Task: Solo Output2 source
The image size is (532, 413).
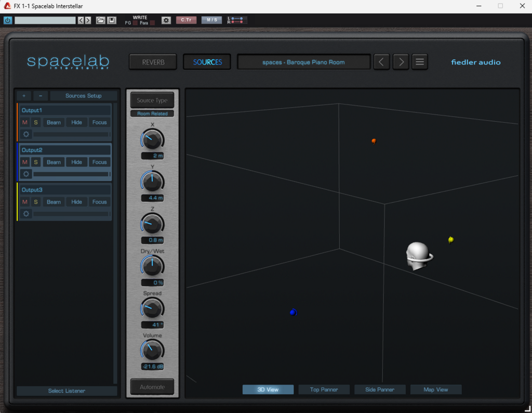Action: coord(36,162)
